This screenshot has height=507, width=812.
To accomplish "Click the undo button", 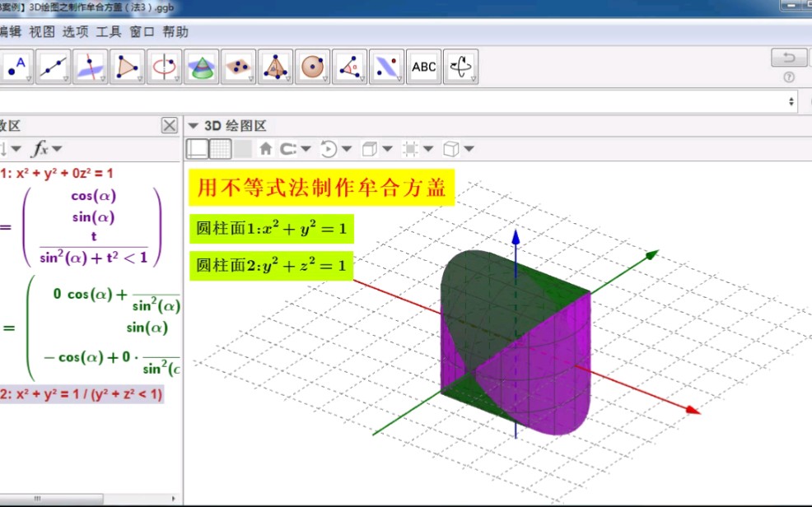I will [786, 58].
